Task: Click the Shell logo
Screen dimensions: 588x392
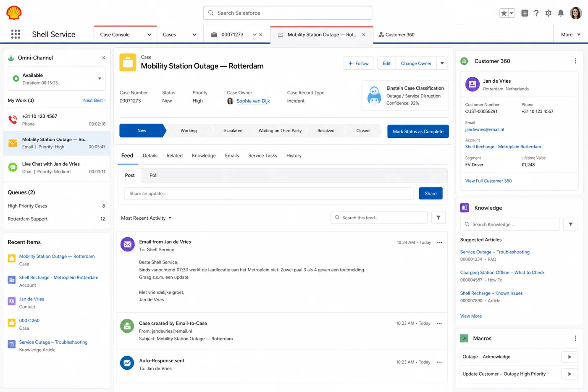Action: click(14, 13)
